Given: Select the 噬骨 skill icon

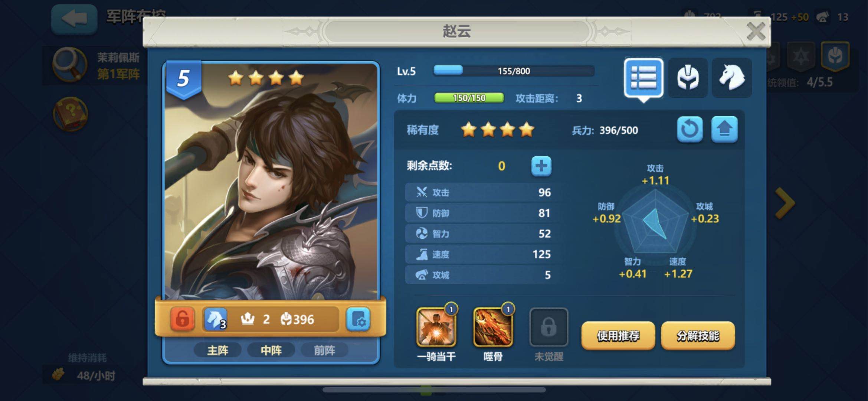Looking at the screenshot, I should point(493,327).
